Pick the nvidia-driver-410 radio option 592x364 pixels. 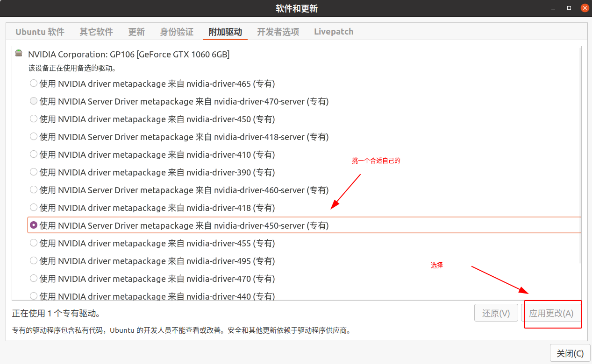point(34,154)
